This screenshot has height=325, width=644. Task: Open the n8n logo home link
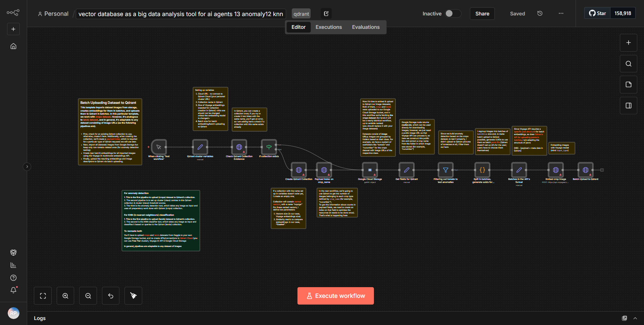[13, 13]
